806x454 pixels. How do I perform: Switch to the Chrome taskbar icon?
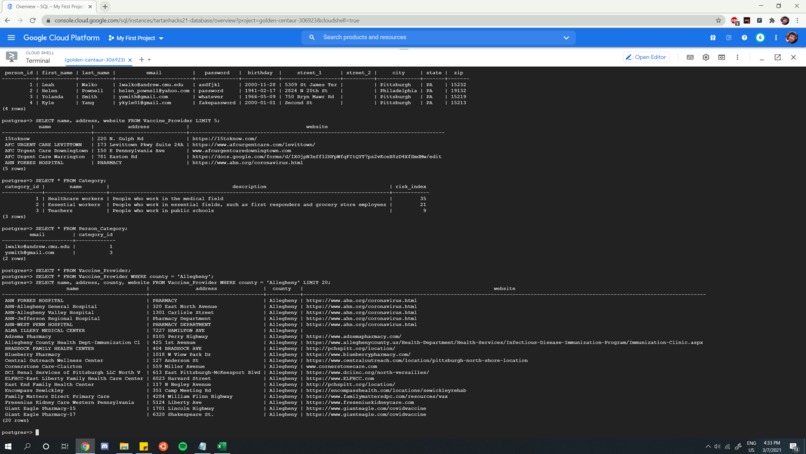85,446
